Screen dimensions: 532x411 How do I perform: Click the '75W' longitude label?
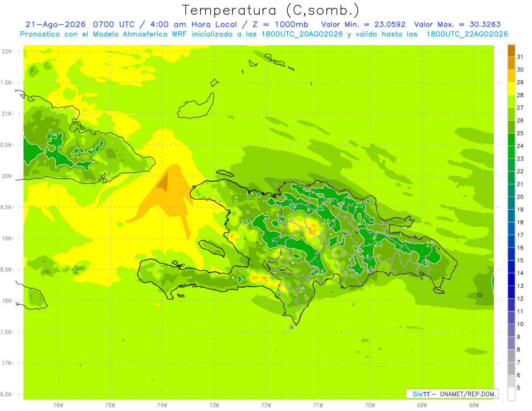[110, 405]
